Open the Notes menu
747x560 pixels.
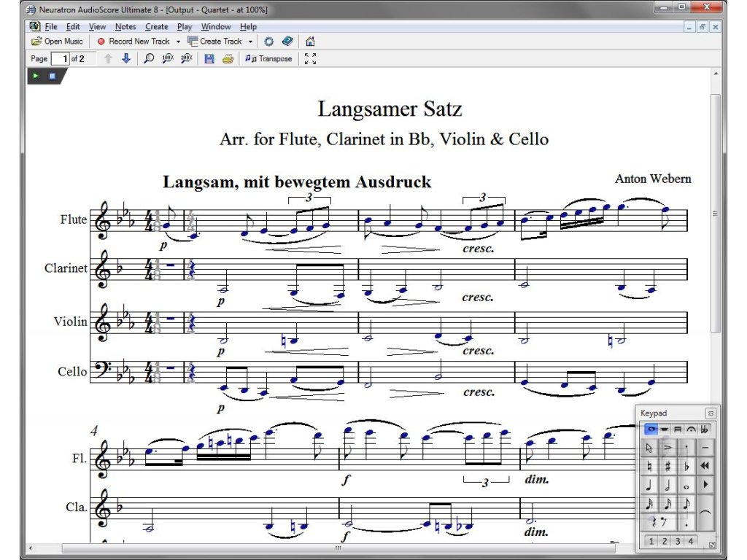(x=125, y=27)
